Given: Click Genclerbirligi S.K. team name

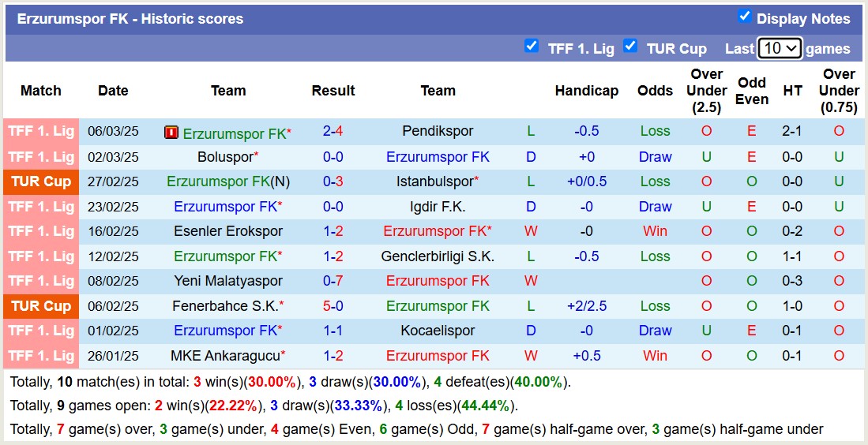Looking at the screenshot, I should pyautogui.click(x=438, y=256).
